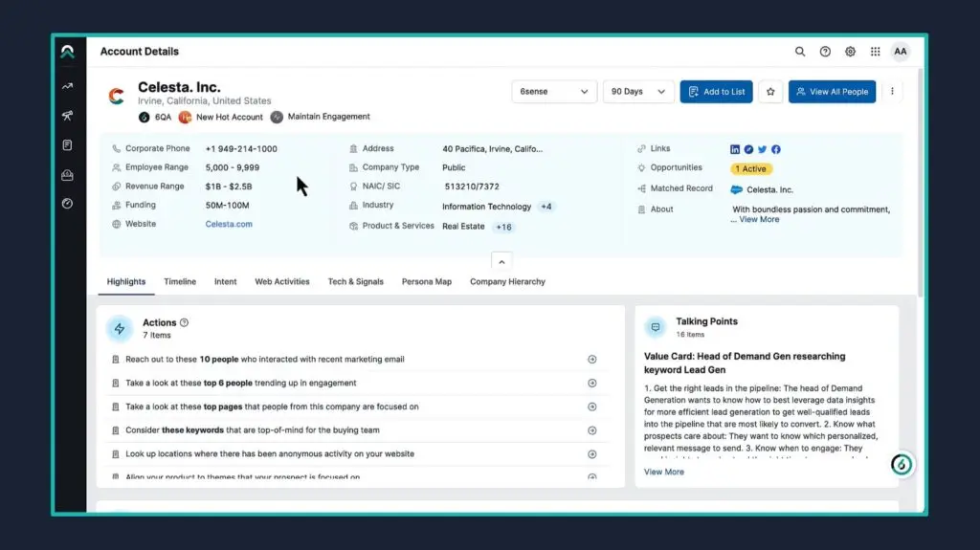Favorite the account with star button
980x550 pixels.
click(x=770, y=92)
